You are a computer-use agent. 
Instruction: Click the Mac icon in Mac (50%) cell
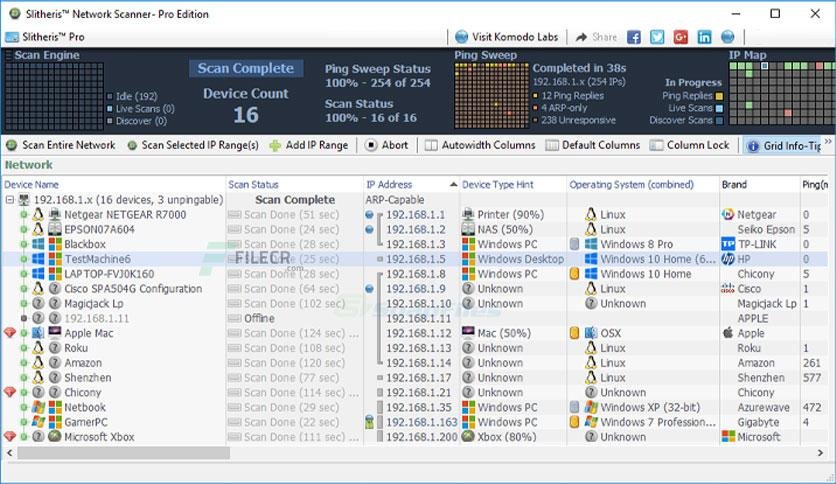click(468, 333)
